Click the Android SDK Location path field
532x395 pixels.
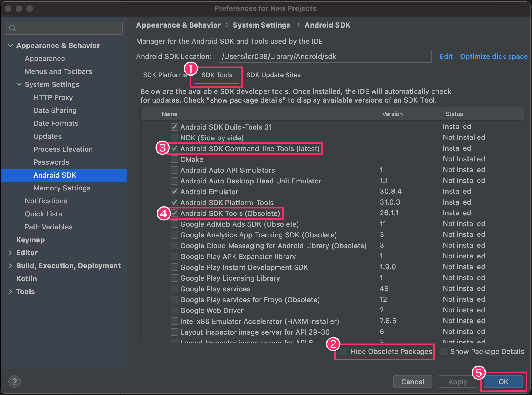pyautogui.click(x=325, y=56)
